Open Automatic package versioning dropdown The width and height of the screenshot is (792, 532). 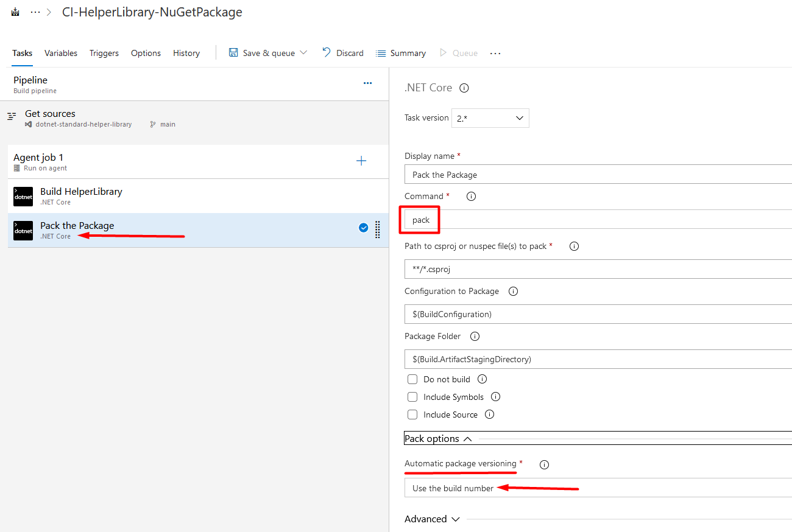(x=598, y=488)
